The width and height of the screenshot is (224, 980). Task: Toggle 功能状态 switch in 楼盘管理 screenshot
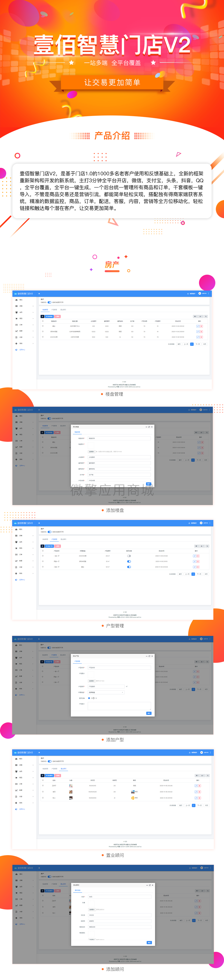click(x=50, y=302)
